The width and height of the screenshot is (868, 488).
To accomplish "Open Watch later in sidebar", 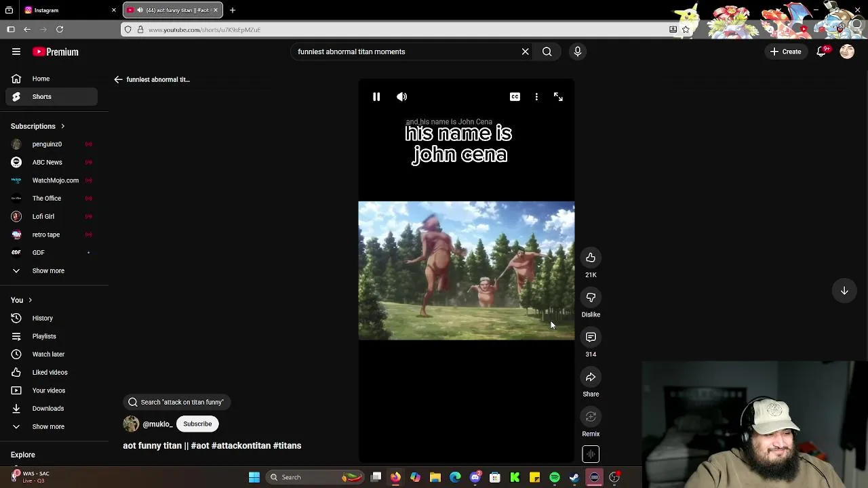I will [52, 354].
